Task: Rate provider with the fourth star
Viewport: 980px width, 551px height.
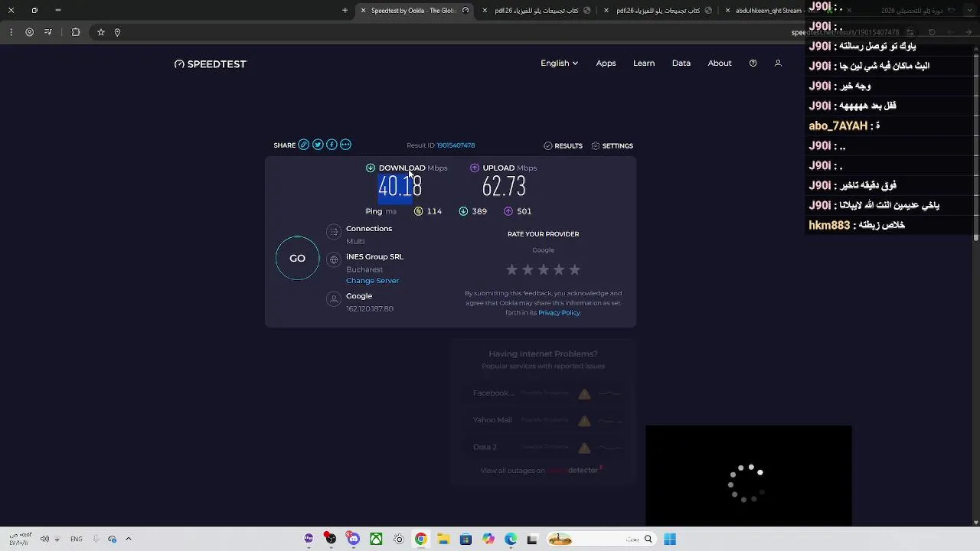Action: pos(559,269)
